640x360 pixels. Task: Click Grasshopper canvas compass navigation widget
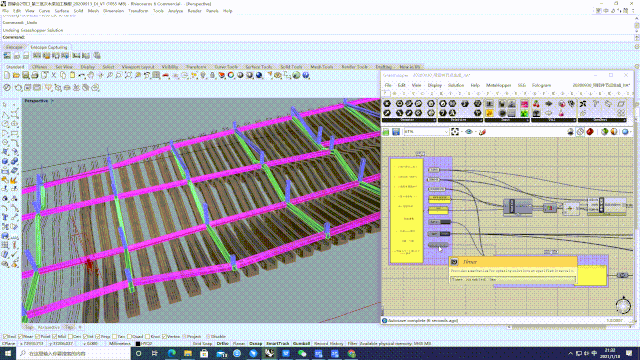pos(623,306)
